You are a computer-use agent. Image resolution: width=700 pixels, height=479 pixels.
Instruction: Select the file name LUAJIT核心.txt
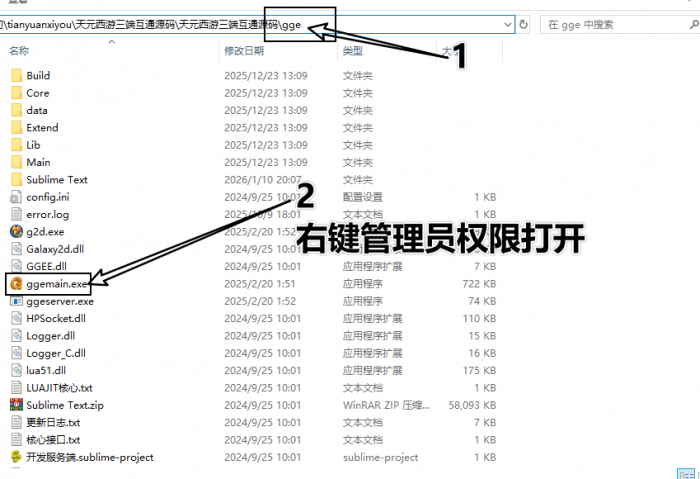(59, 388)
